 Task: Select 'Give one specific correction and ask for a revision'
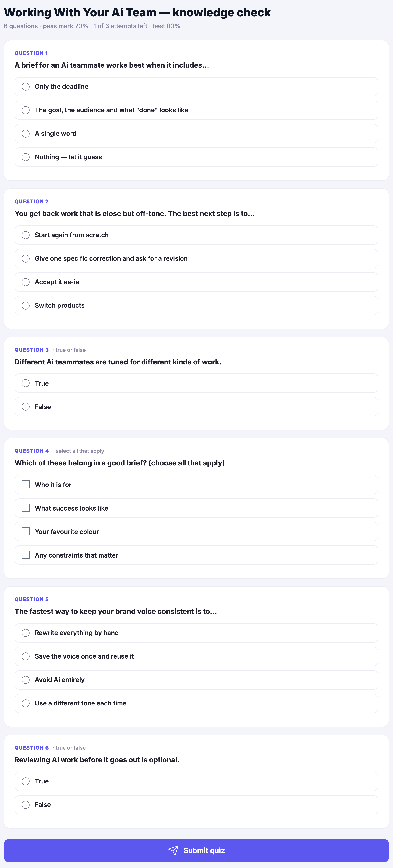[196, 258]
